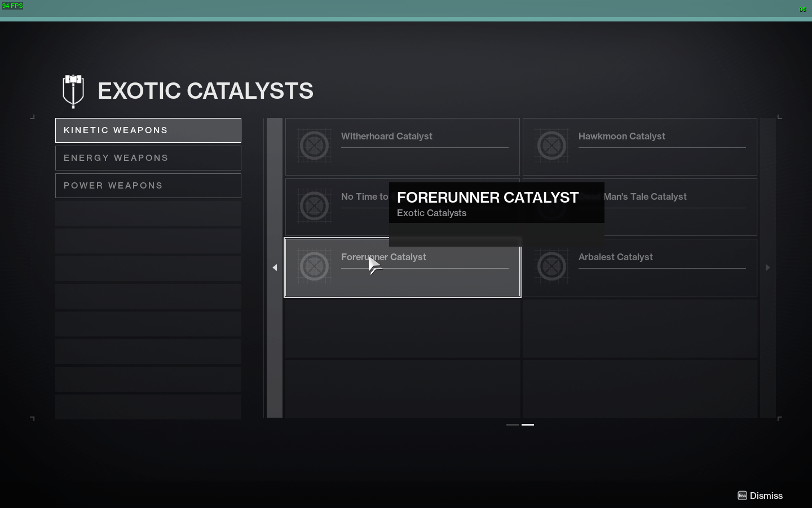812x508 pixels.
Task: Click the Hawkmoon Catalyst locked icon
Action: point(551,146)
